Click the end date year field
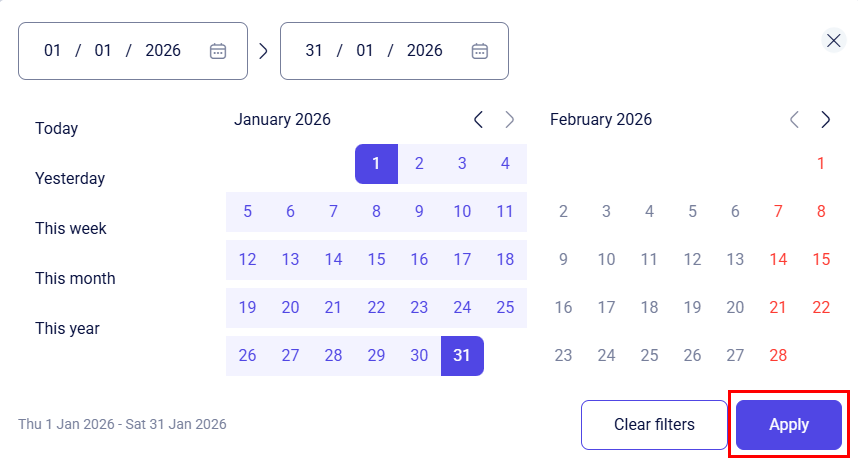The height and width of the screenshot is (468, 858). tap(424, 51)
